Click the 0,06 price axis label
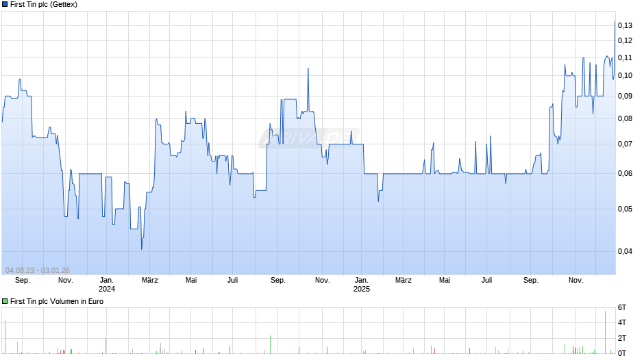Screen dimensions: 644x360 click(625, 174)
